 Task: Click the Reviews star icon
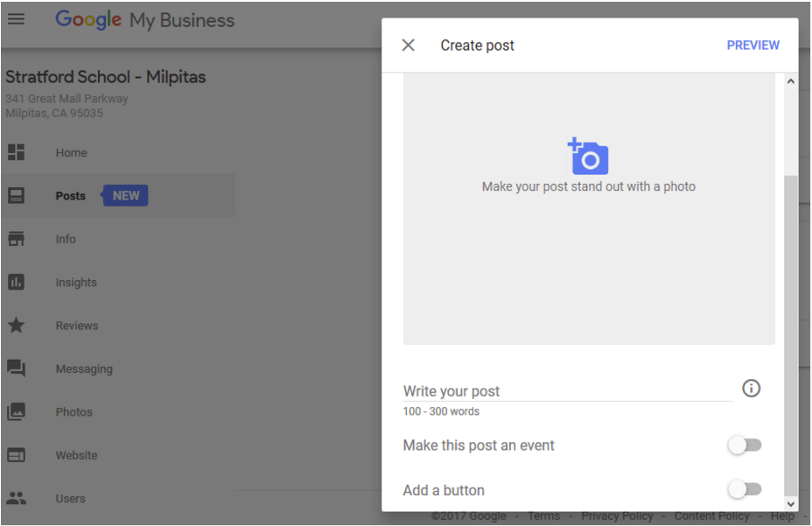tap(16, 326)
